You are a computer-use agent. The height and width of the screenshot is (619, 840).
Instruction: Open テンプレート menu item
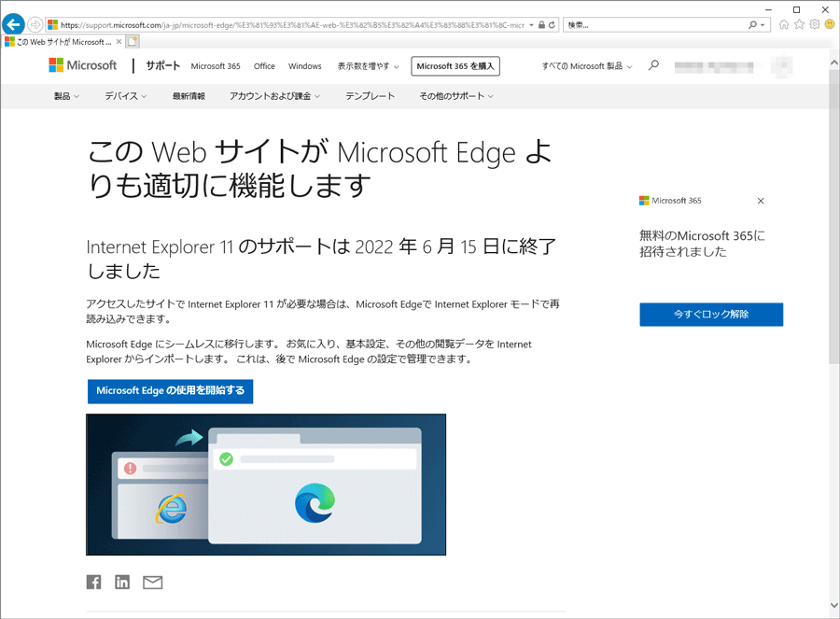[370, 96]
